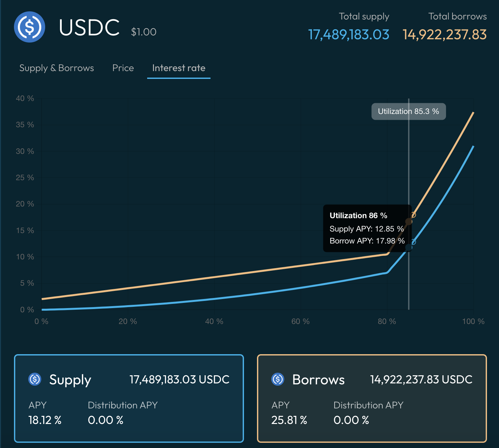499x448 pixels.
Task: Click the black tooltip showing Utilization 86 %
Action: click(367, 228)
